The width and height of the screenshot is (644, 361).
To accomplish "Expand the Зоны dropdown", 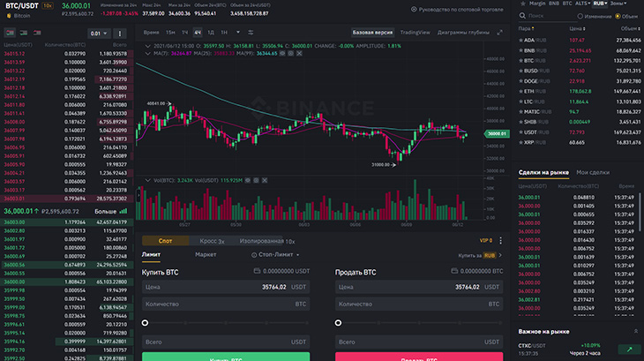I will point(618,4).
